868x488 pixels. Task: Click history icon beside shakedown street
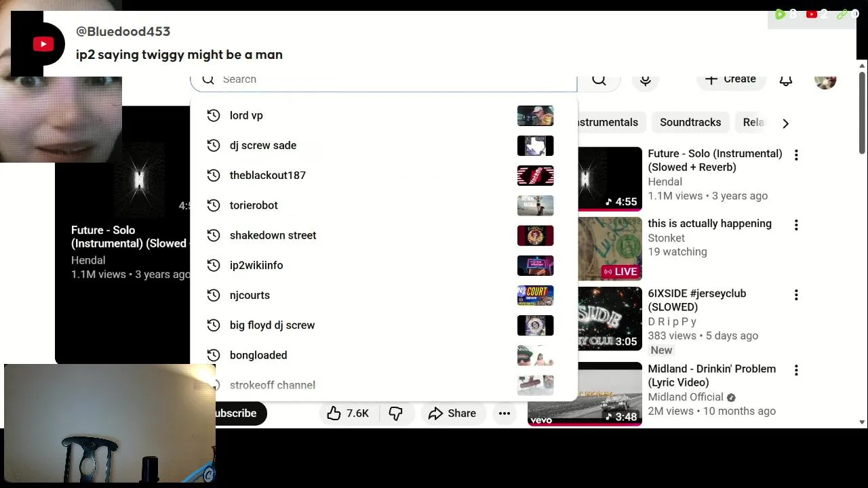point(214,235)
